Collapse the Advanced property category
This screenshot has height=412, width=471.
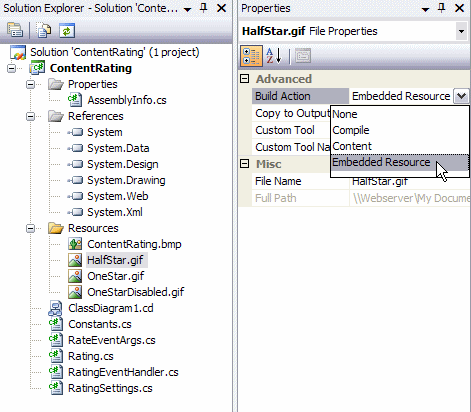tap(245, 79)
